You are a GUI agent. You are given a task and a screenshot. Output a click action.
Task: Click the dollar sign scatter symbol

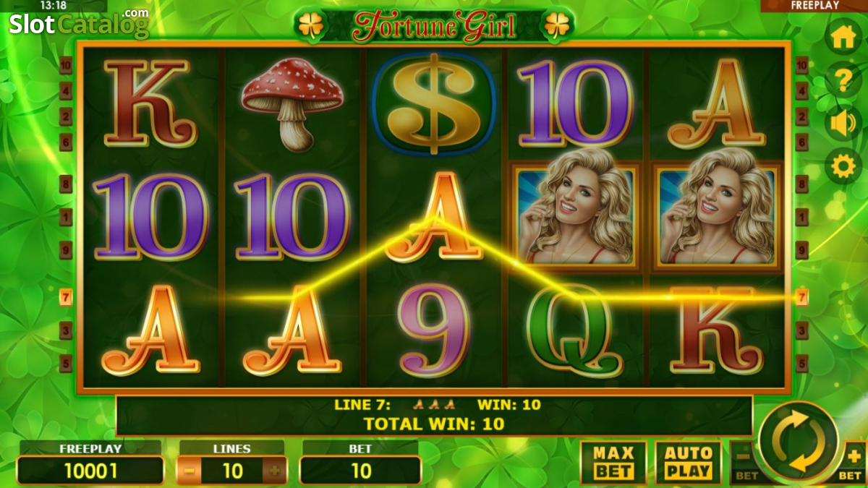pyautogui.click(x=434, y=103)
